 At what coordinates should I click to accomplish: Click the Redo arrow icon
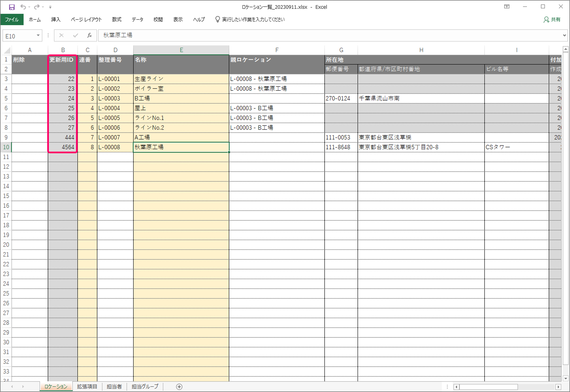coord(37,7)
